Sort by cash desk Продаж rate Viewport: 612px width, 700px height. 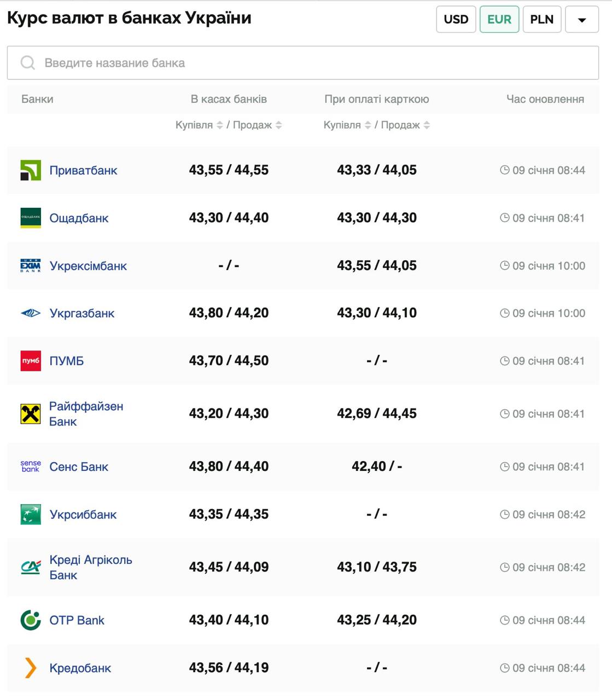278,125
